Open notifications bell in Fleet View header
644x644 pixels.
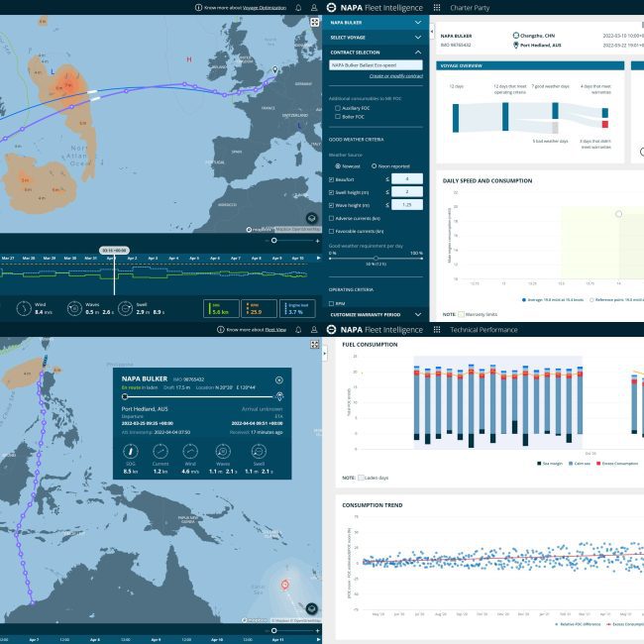(x=298, y=329)
